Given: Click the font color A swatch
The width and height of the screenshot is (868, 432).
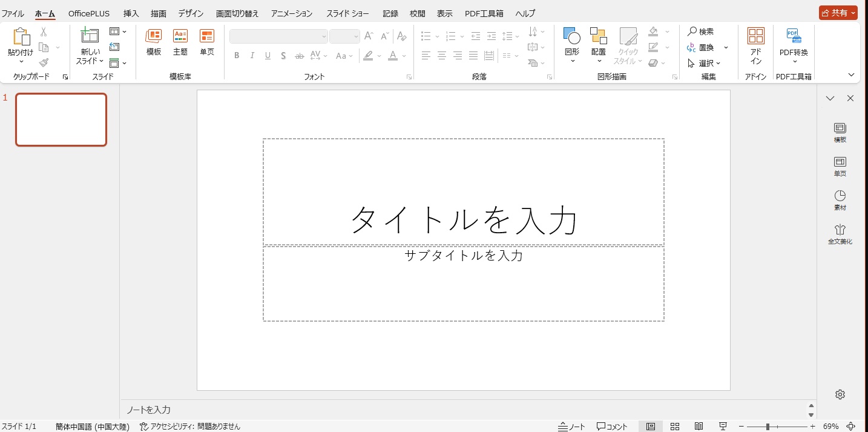Looking at the screenshot, I should (392, 56).
